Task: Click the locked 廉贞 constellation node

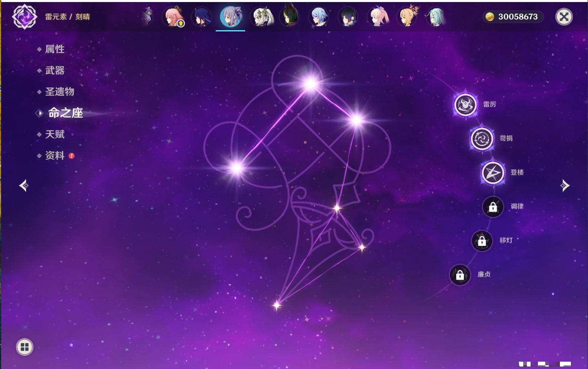Action: click(x=460, y=275)
